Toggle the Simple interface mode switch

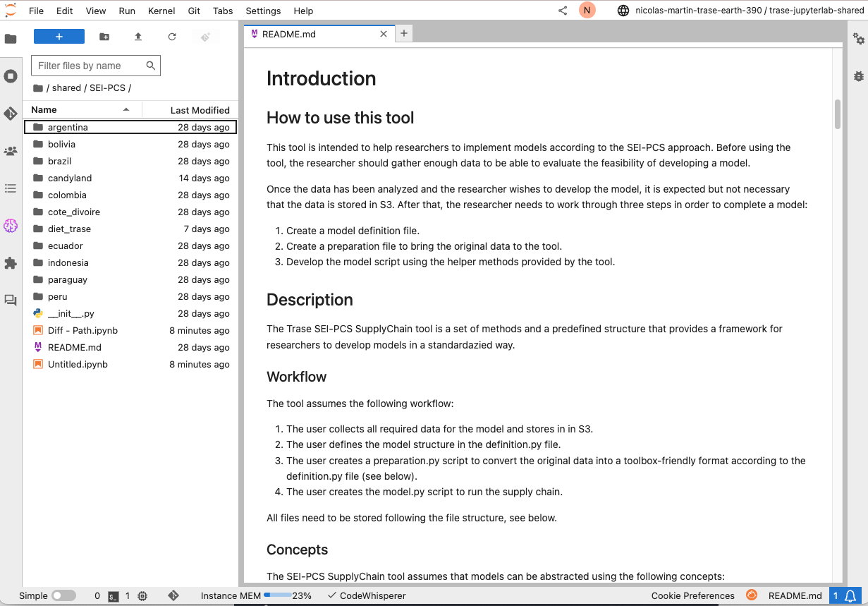[63, 595]
